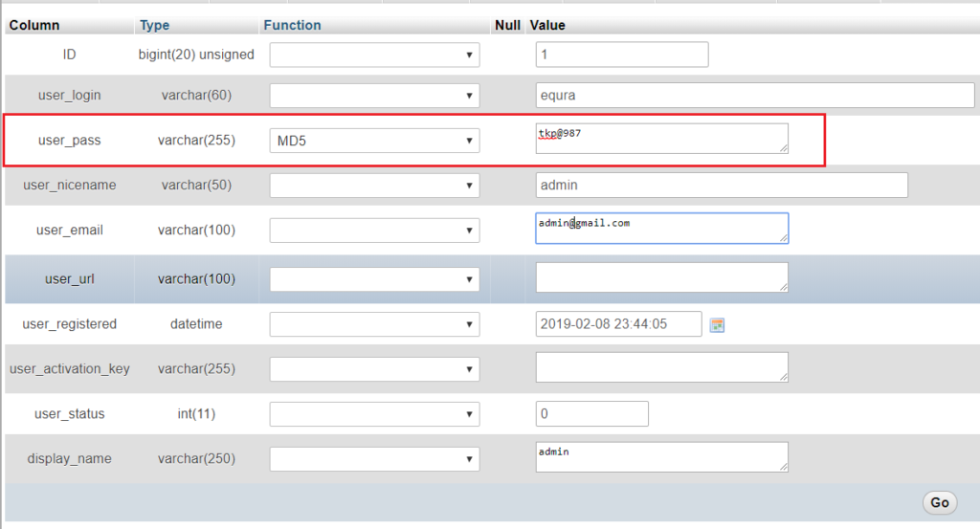
Task: Click the ID value field containing 1
Action: pyautogui.click(x=622, y=55)
